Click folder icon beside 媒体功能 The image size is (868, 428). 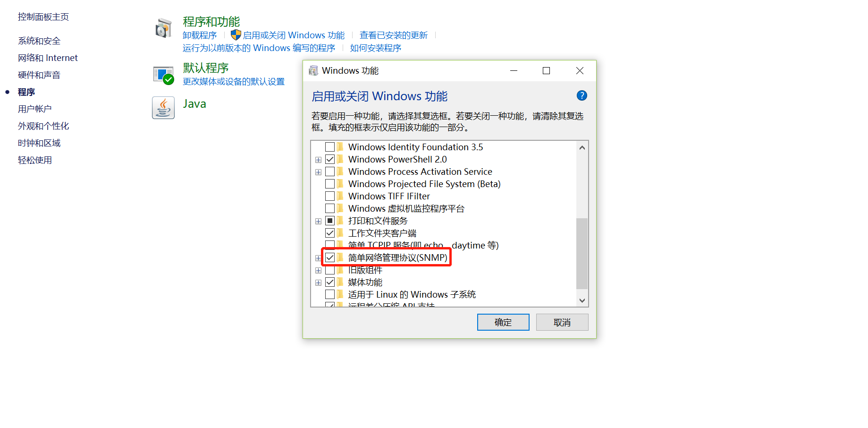(x=340, y=282)
